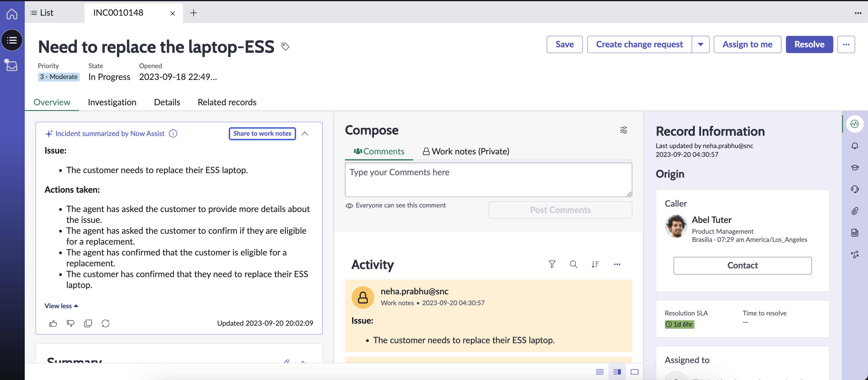This screenshot has width=868, height=380.
Task: Click inside the Type your Comments field
Action: [488, 179]
